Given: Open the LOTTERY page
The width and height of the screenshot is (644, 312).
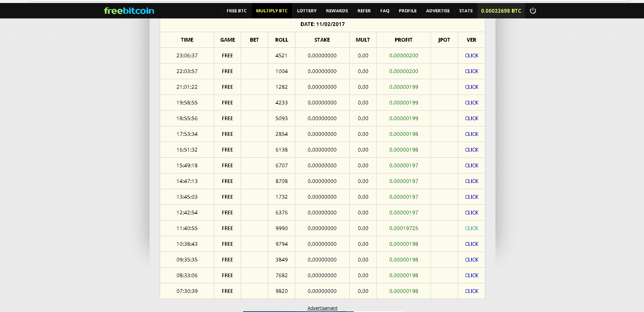Looking at the screenshot, I should 307,11.
